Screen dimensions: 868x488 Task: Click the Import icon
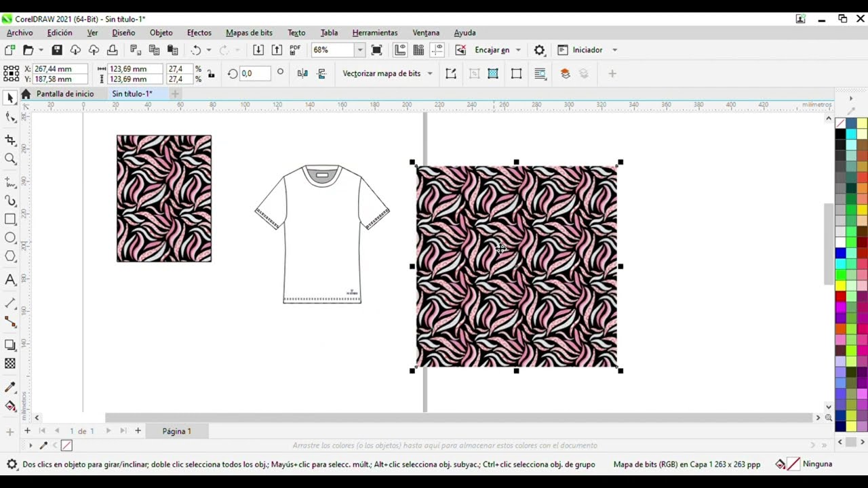coord(258,49)
